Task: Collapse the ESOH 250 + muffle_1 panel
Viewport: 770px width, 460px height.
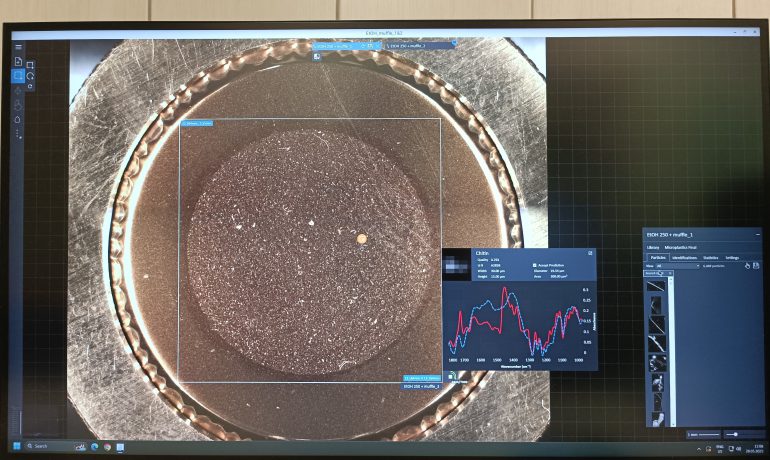Action: (757, 235)
